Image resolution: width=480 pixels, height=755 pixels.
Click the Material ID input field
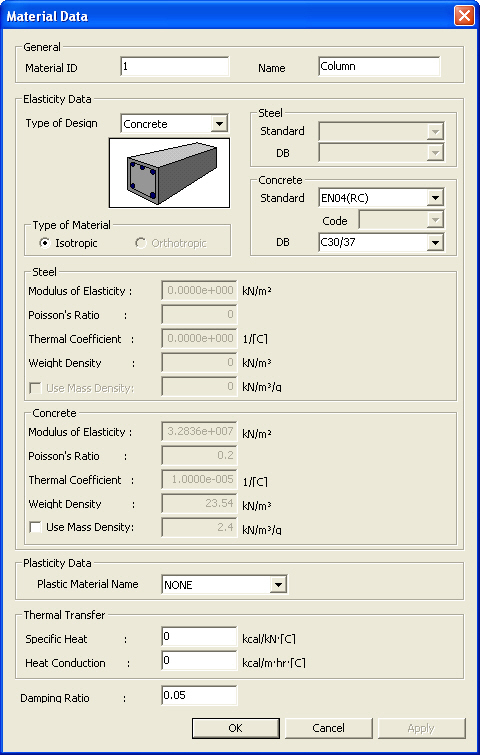pyautogui.click(x=175, y=66)
